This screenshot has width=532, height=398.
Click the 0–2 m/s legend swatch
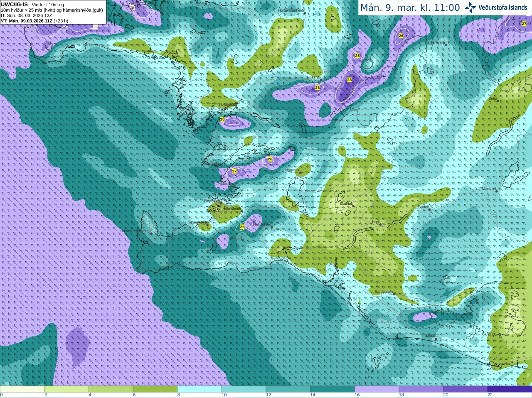click(x=22, y=389)
